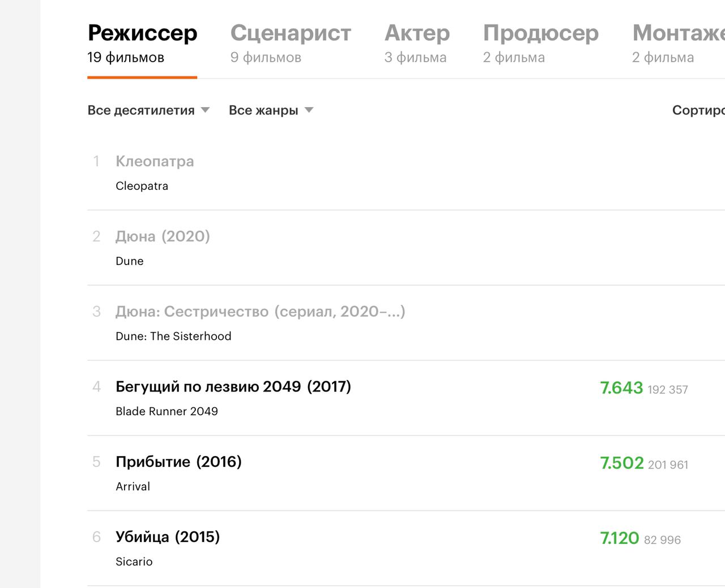Open Прибытие (2016) film page

(178, 462)
